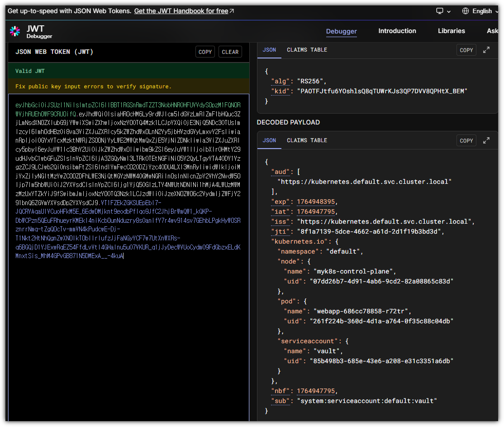Screen dimensions: 504x427
Task: Select Claims Table tab in decoded payload
Action: coord(307,140)
